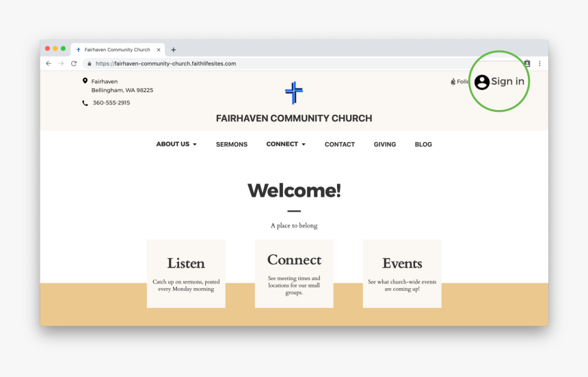Viewport: 588px width, 377px height.
Task: Close the Fairhaven Community Church tab
Action: tap(159, 50)
